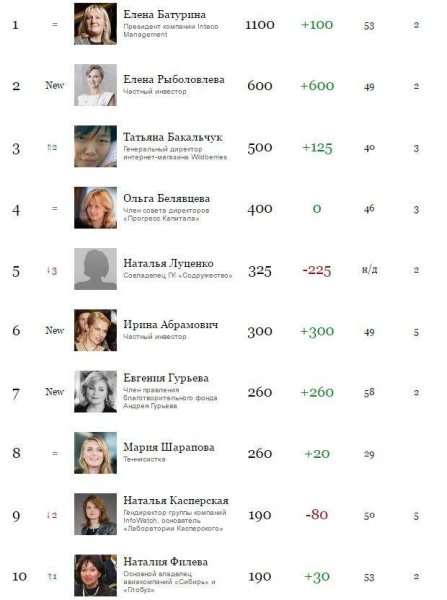Screen dimensions: 447x600
Task: Click the New badge beside Елена Рыболовлева
Action: 55,85
